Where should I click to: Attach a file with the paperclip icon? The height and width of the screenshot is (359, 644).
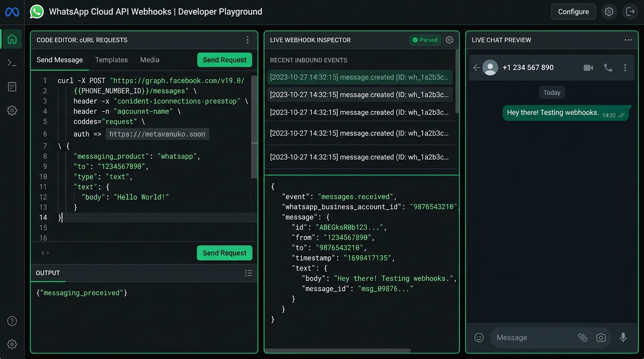pyautogui.click(x=582, y=337)
